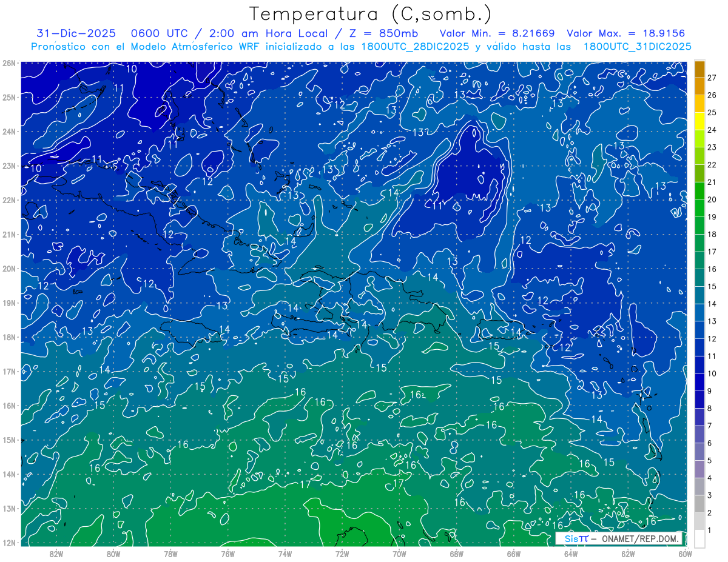Click the 20N latitude axis label

(8, 269)
